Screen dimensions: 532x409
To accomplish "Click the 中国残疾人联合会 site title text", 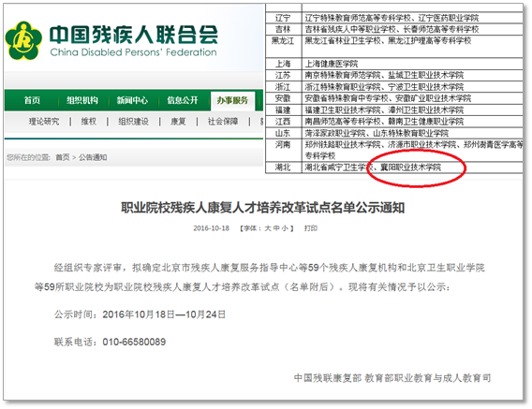I will point(134,35).
